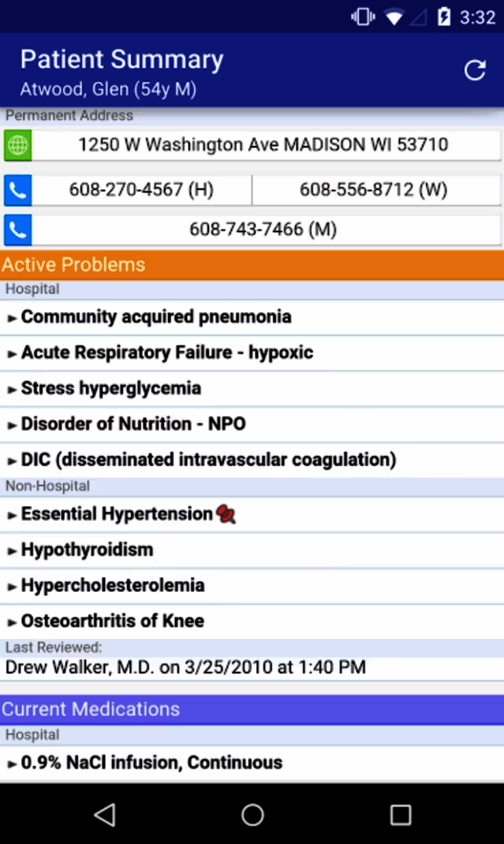Tap the green globe map icon
Viewport: 504px width, 844px height.
(x=18, y=145)
